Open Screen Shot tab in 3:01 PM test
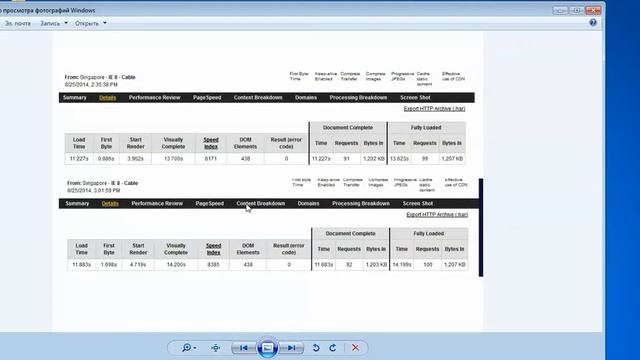640x360 pixels. 418,203
